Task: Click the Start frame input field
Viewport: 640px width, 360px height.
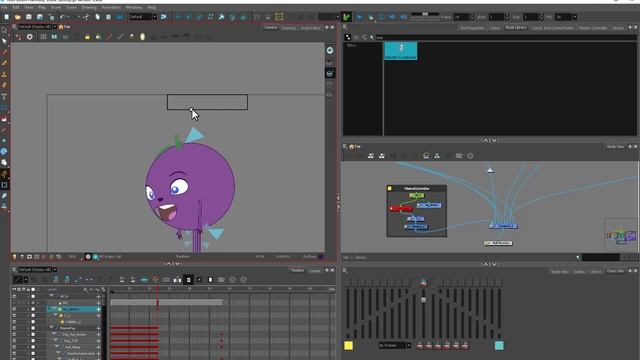Action: 496,17
